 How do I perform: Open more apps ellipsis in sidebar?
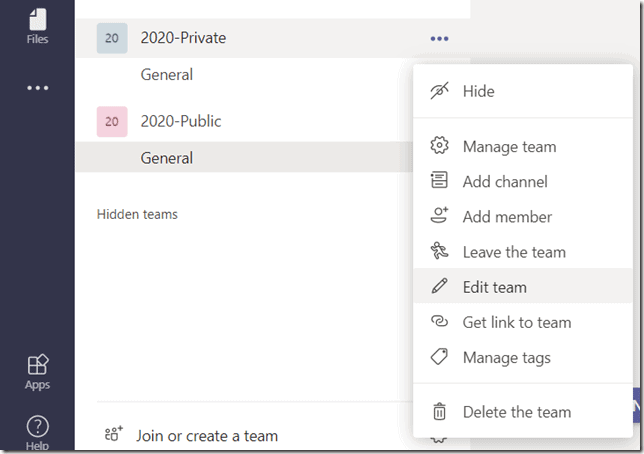point(37,88)
